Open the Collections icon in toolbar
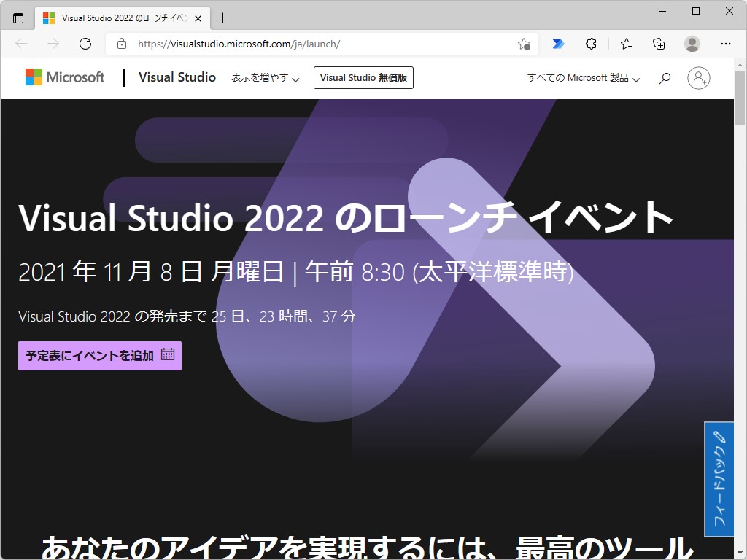747x560 pixels. pos(659,44)
